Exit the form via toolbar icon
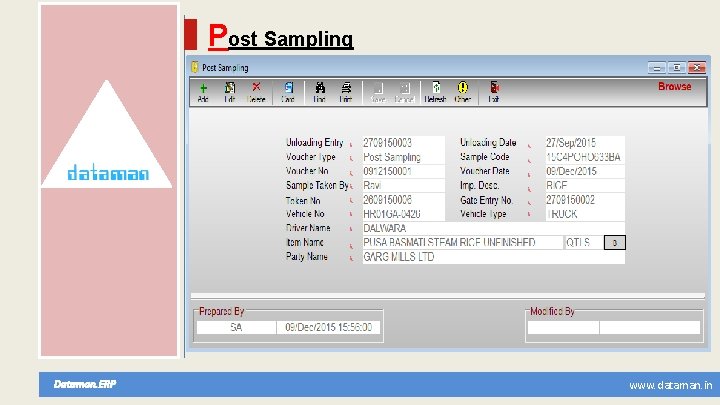Image resolution: width=720 pixels, height=405 pixels. point(494,92)
